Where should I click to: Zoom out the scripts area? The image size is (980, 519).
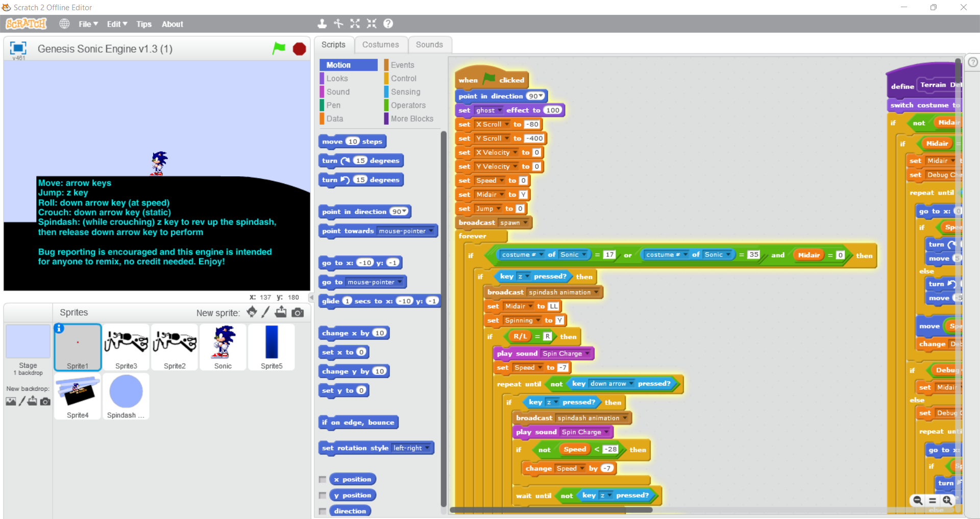coord(918,501)
